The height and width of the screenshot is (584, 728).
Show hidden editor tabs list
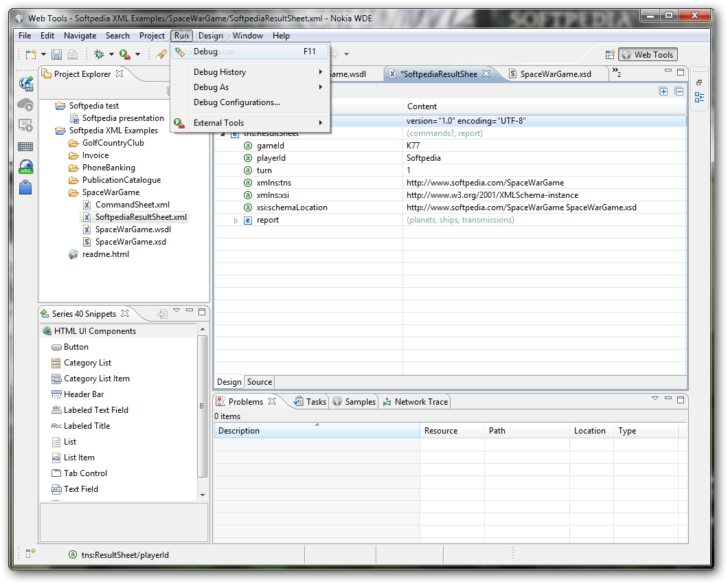coord(617,72)
